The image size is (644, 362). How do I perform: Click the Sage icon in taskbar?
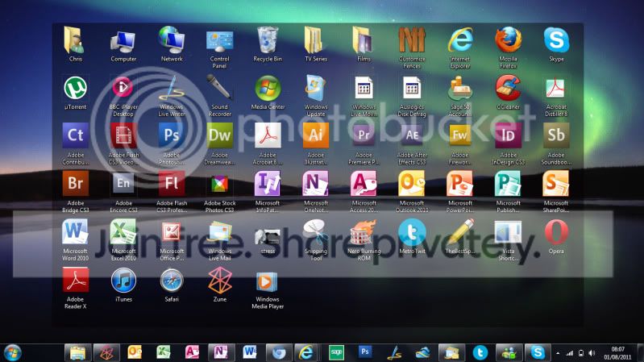pos(336,352)
